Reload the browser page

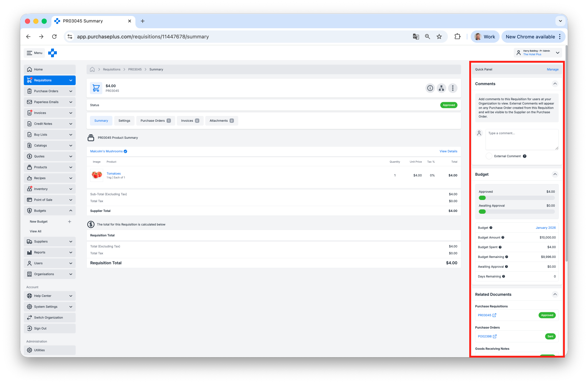point(54,37)
